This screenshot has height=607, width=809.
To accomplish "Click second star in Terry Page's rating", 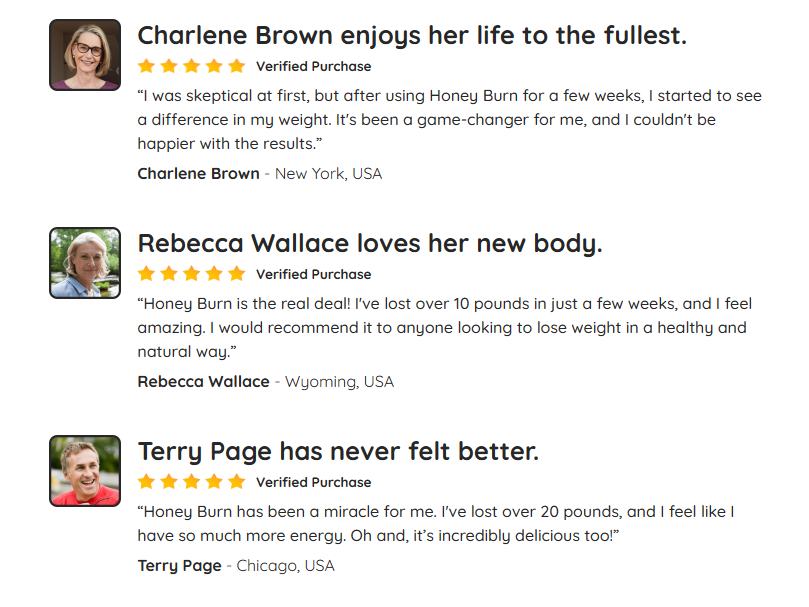I will pyautogui.click(x=169, y=482).
